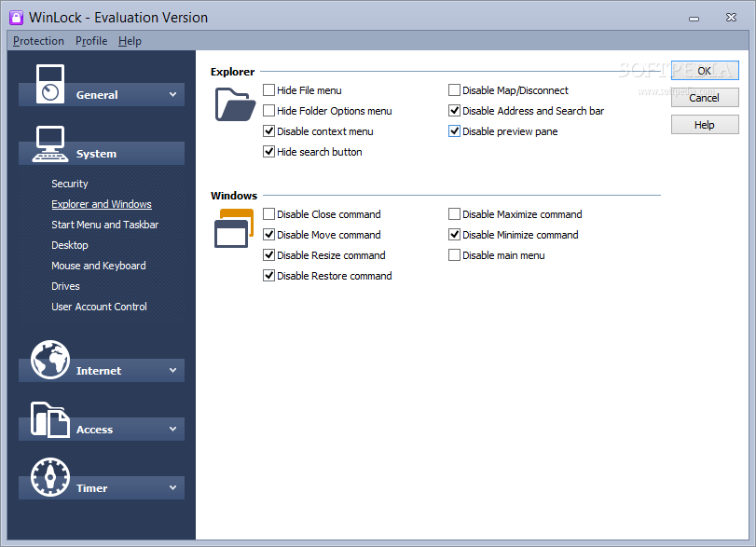Minimize the WinLock window

[x=694, y=19]
